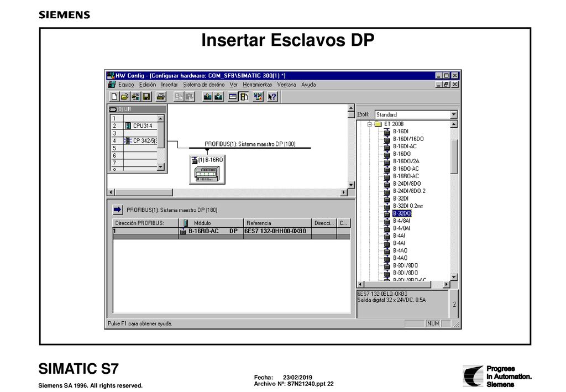Select B-16DO/2A in the catalog
The height and width of the screenshot is (392, 566).
click(406, 161)
